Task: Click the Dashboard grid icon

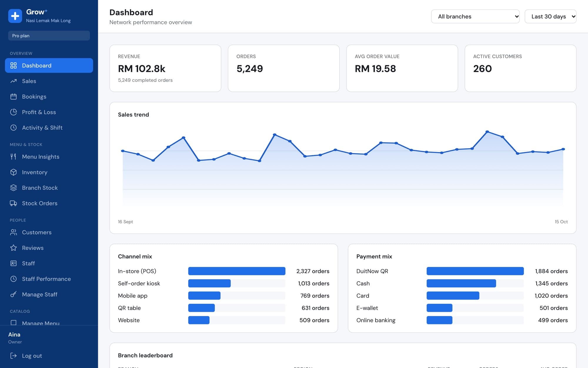Action: (x=14, y=65)
